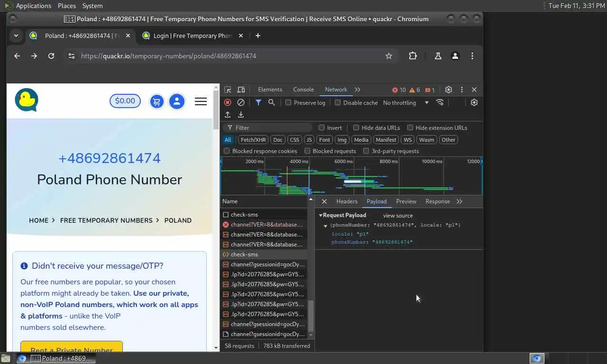This screenshot has width=607, height=364.
Task: Click the network requests list scrollbar
Action: pos(311,317)
